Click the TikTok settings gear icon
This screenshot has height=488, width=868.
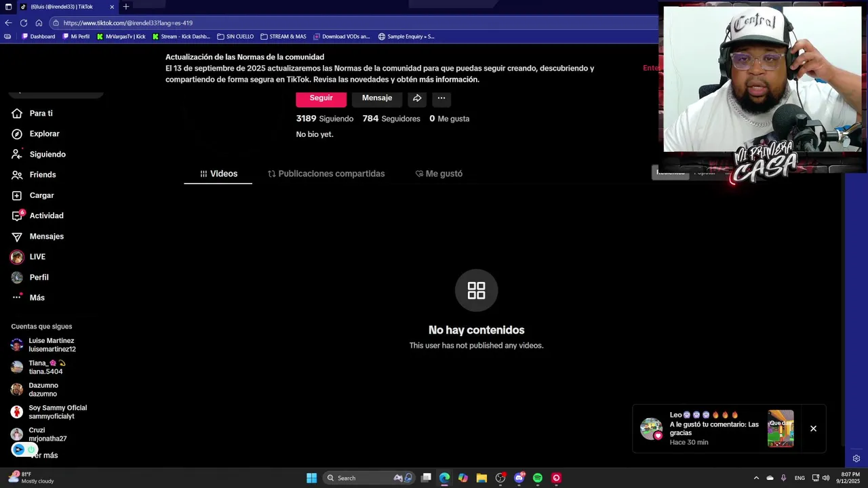tap(856, 459)
